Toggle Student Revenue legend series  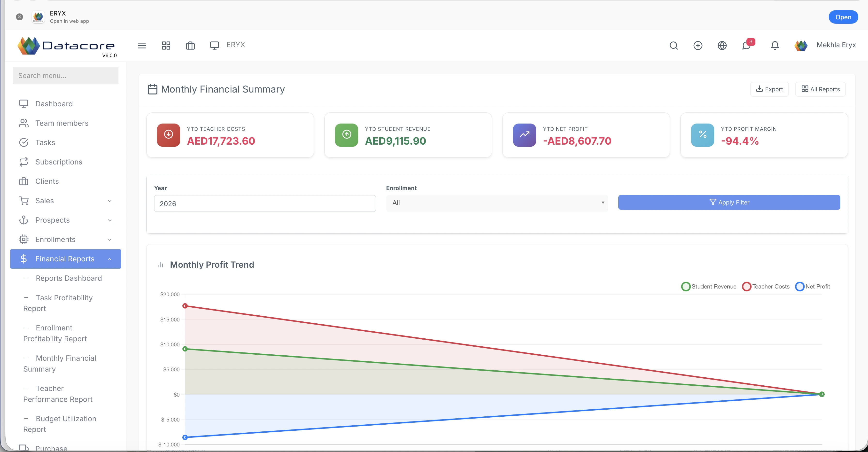(x=709, y=287)
